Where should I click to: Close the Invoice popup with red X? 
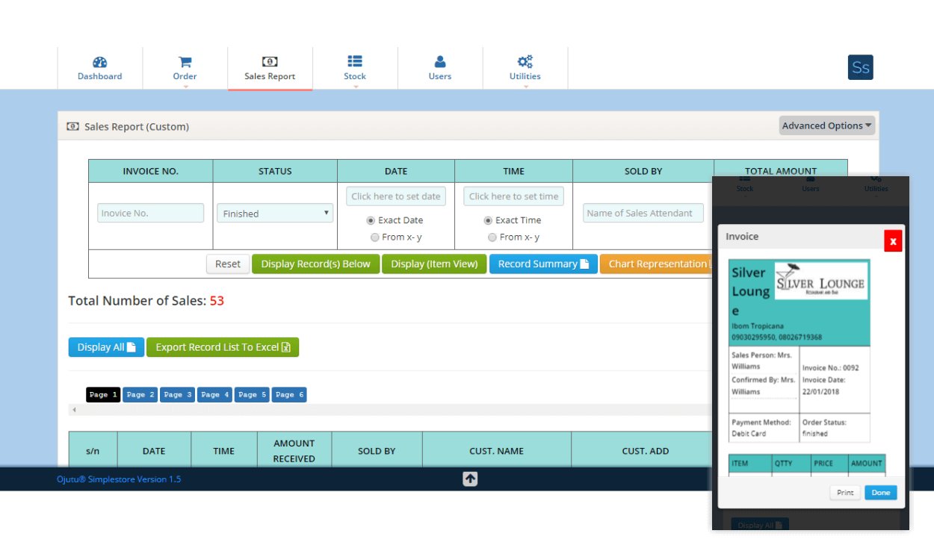893,241
